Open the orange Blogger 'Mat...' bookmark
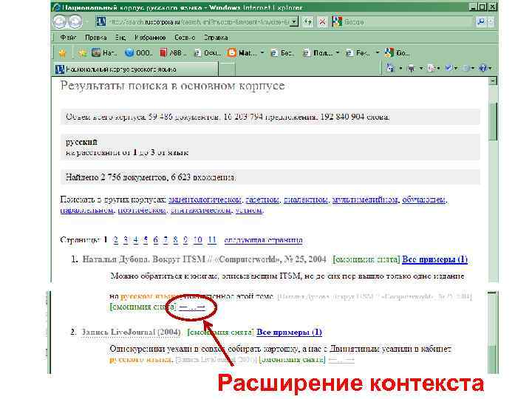 point(242,53)
